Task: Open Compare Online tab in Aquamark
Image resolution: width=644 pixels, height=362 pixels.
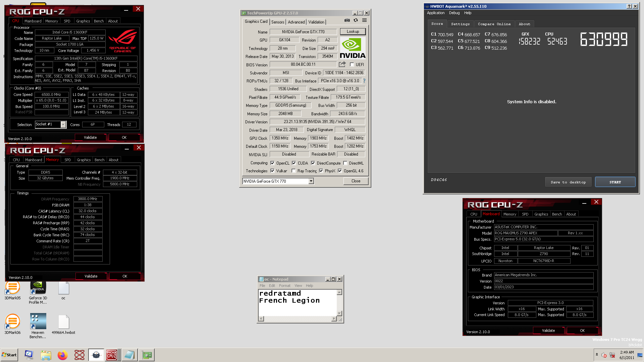Action: (x=494, y=24)
